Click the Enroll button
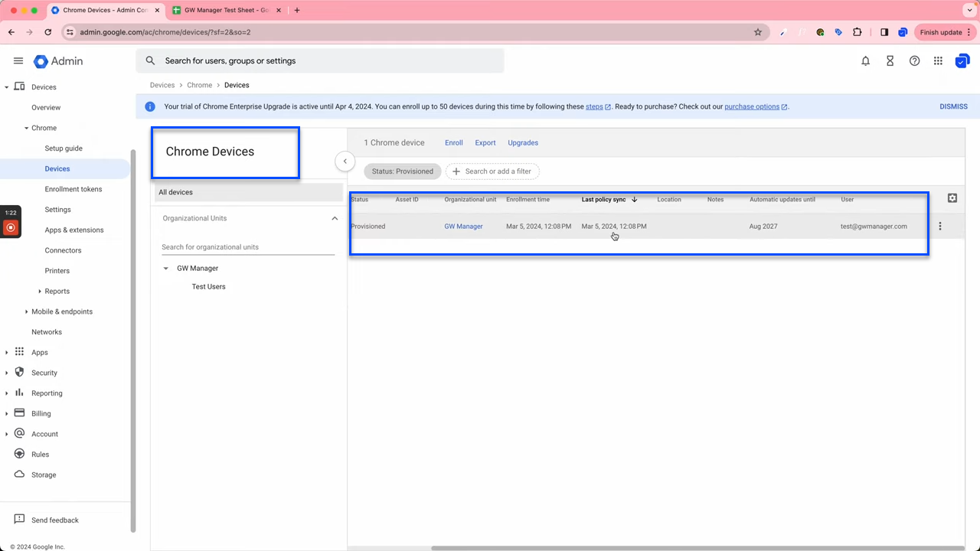980x551 pixels. click(x=454, y=142)
